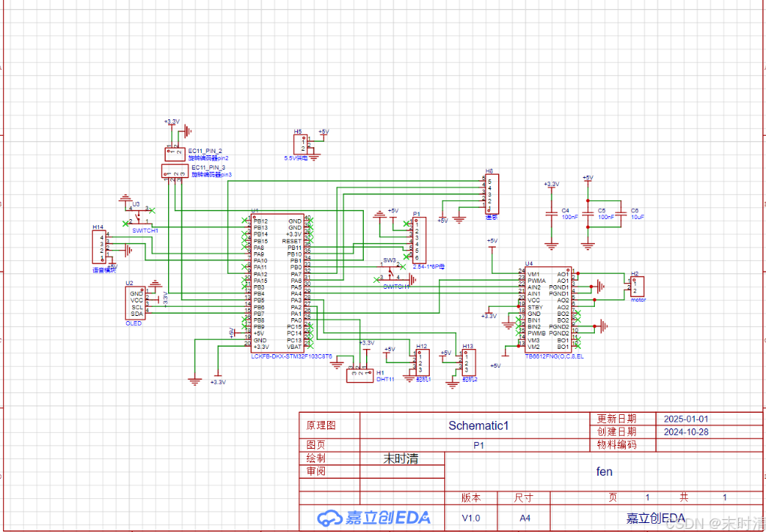Click the TB6612FNG motor driver U4
766x532 pixels.
coord(547,310)
